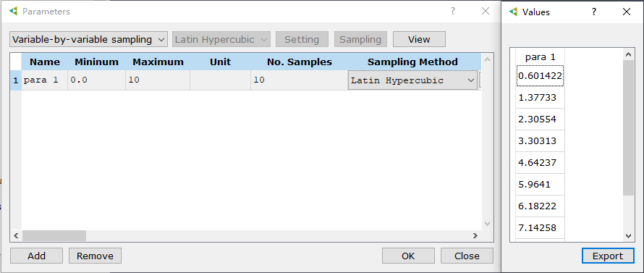The image size is (644, 273).
Task: Click the View button
Action: (419, 40)
